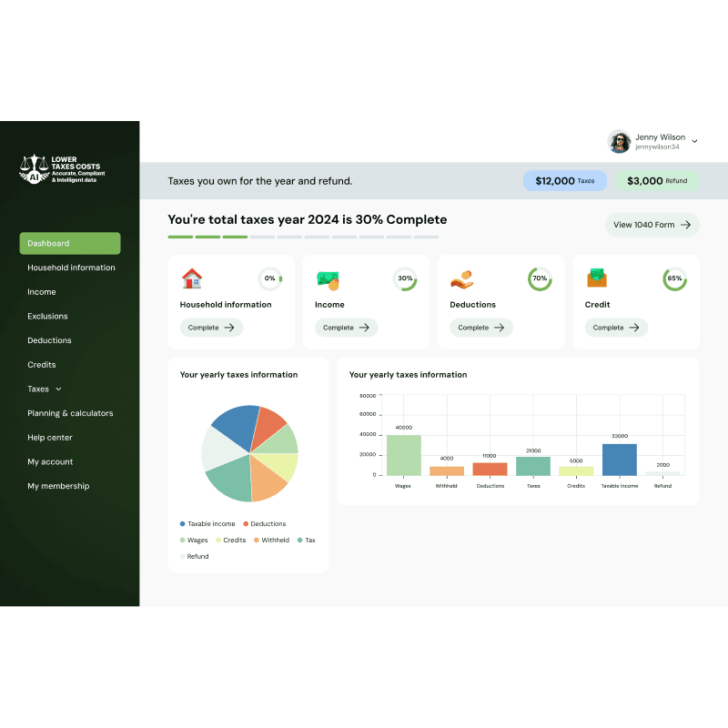This screenshot has width=728, height=728.
Task: Click Complete on the Income card
Action: click(347, 328)
